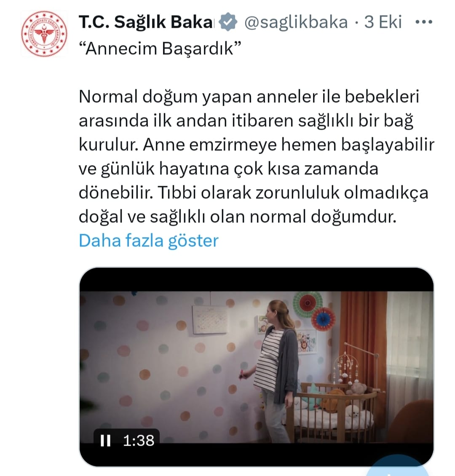Click the colorful paper fan decorations
The width and height of the screenshot is (455, 476).
[x=314, y=311]
